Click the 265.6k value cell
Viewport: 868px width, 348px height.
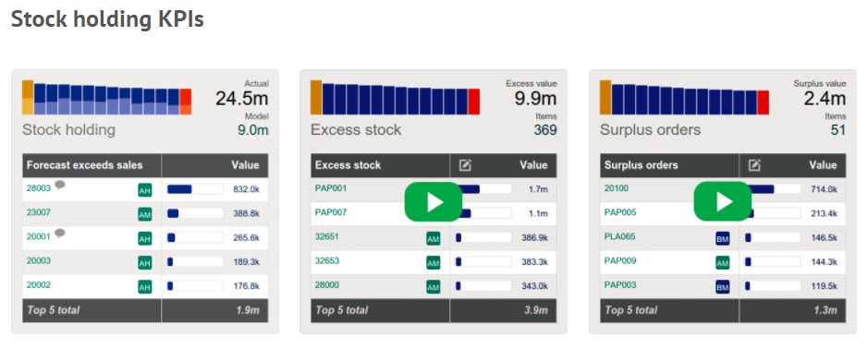click(x=246, y=237)
